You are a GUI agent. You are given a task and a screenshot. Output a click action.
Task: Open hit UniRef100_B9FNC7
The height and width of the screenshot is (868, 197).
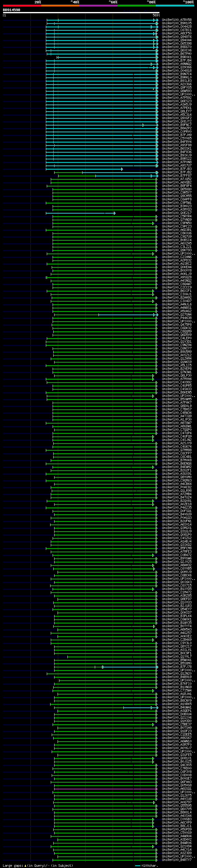tap(177, 125)
